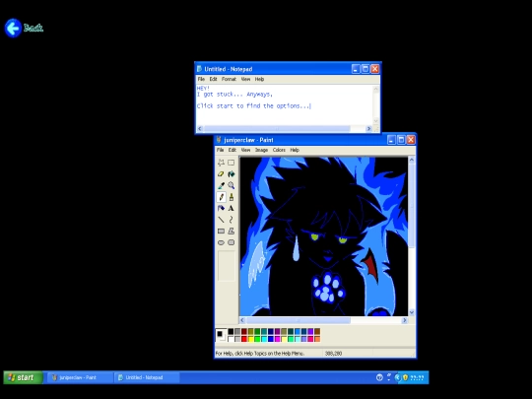The image size is (532, 399).
Task: Pick the Eraser tool in Paint
Action: pos(221,174)
